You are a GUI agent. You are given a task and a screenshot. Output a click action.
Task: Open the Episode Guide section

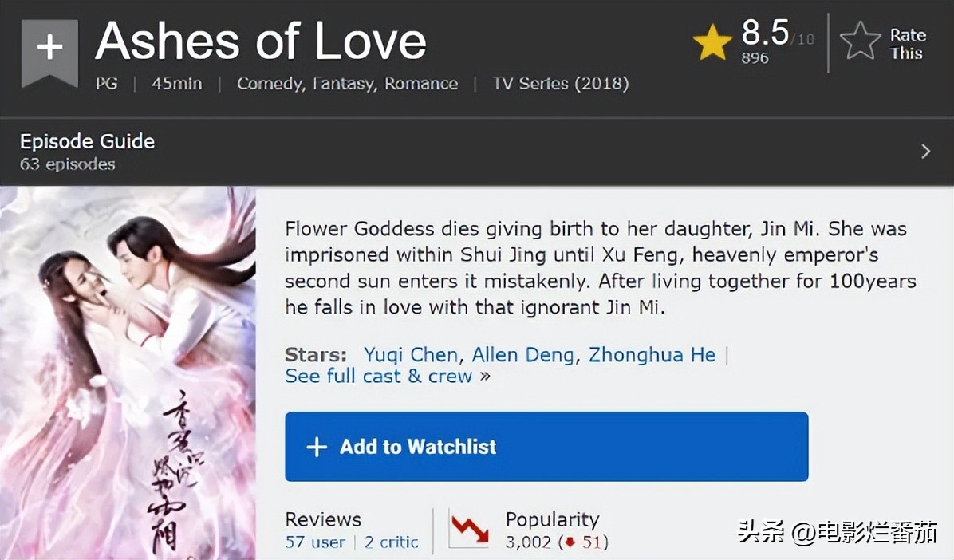coord(87,141)
